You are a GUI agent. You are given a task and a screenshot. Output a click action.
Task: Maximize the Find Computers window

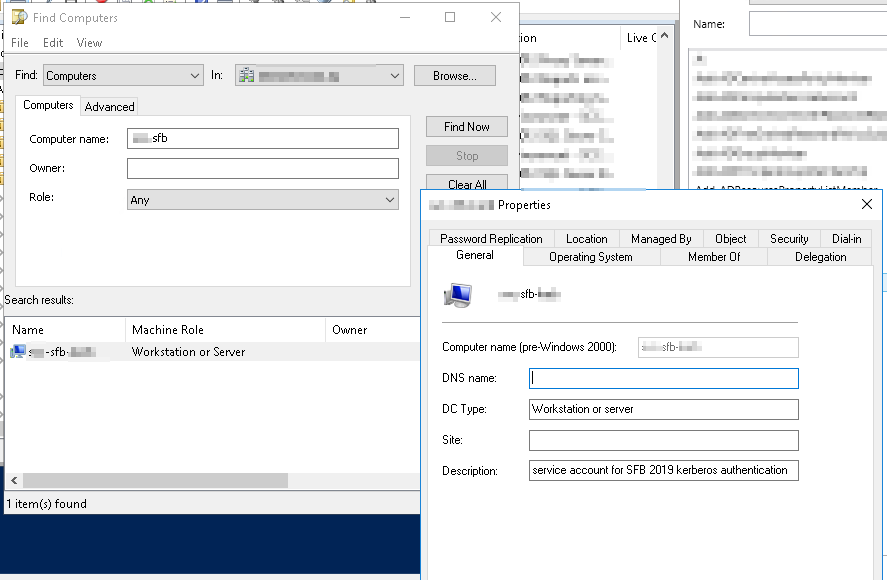tap(450, 18)
